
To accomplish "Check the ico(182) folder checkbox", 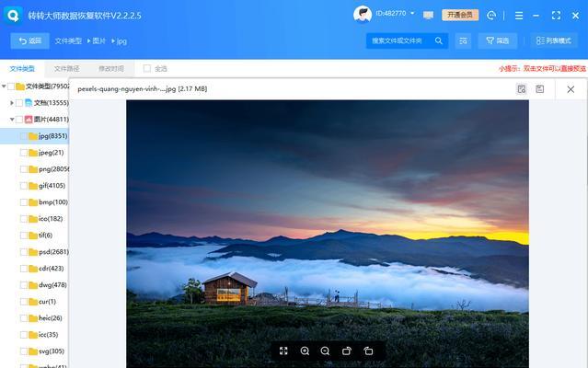I will pyautogui.click(x=24, y=218).
